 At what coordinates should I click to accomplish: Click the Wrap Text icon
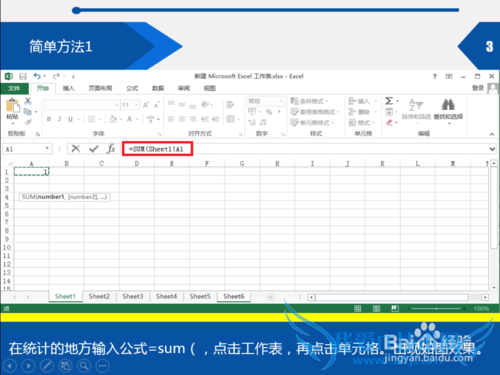230,105
